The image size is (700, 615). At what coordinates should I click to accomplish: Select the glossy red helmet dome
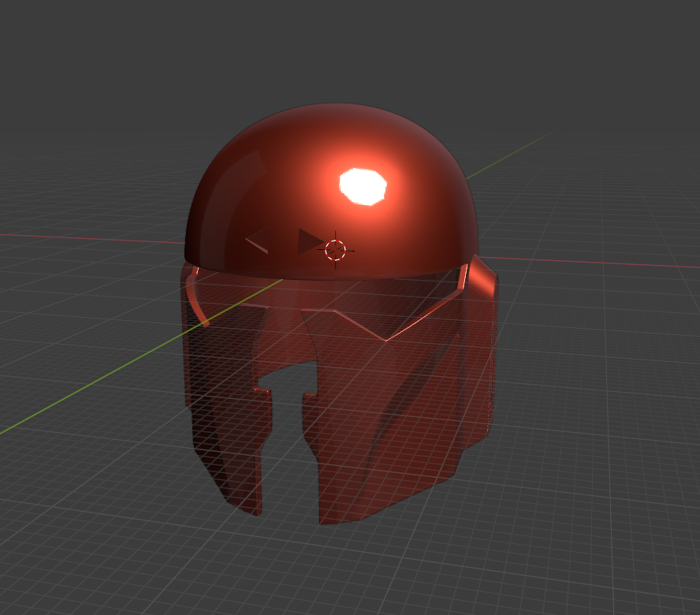pos(331,192)
